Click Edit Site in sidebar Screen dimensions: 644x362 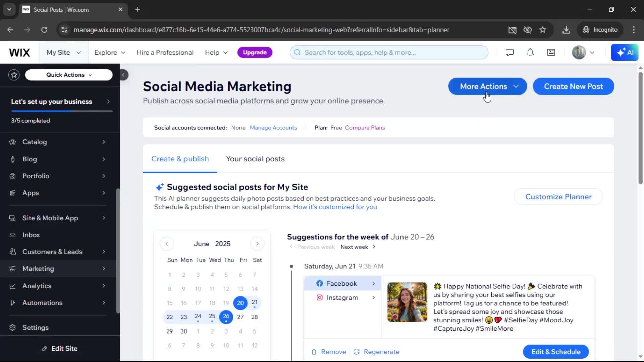(x=60, y=349)
